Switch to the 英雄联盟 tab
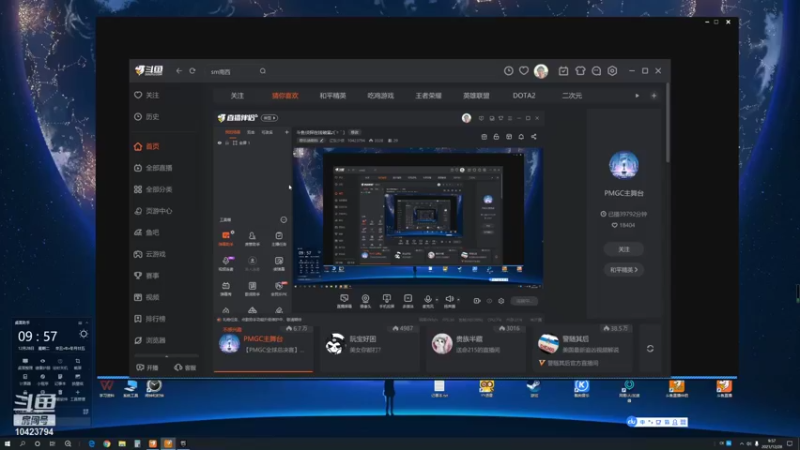Screen dimensions: 800x450 pyautogui.click(x=476, y=95)
